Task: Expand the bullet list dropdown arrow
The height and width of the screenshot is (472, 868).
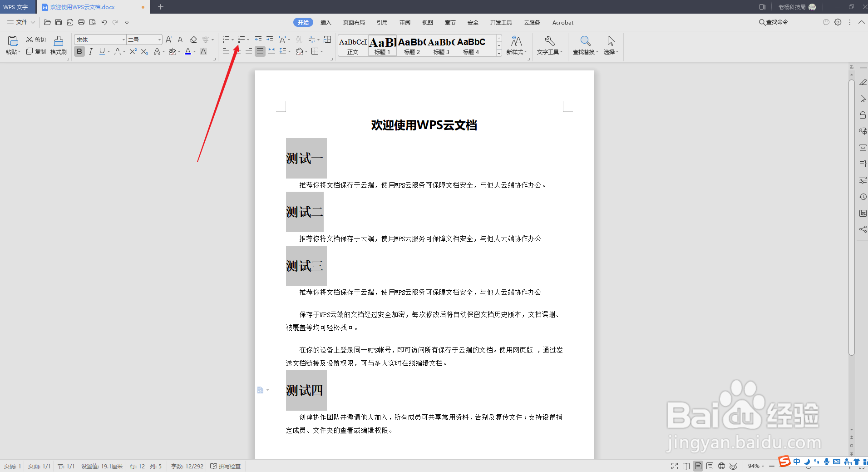Action: pyautogui.click(x=233, y=40)
